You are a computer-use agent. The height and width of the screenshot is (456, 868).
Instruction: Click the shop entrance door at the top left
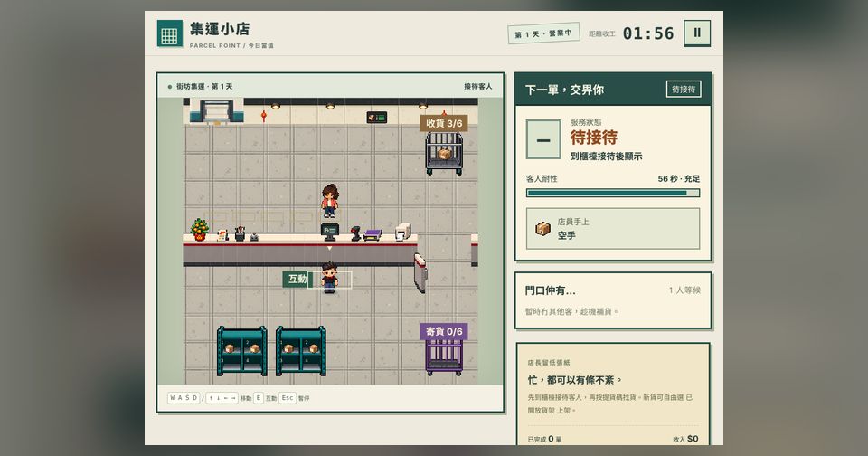point(216,111)
